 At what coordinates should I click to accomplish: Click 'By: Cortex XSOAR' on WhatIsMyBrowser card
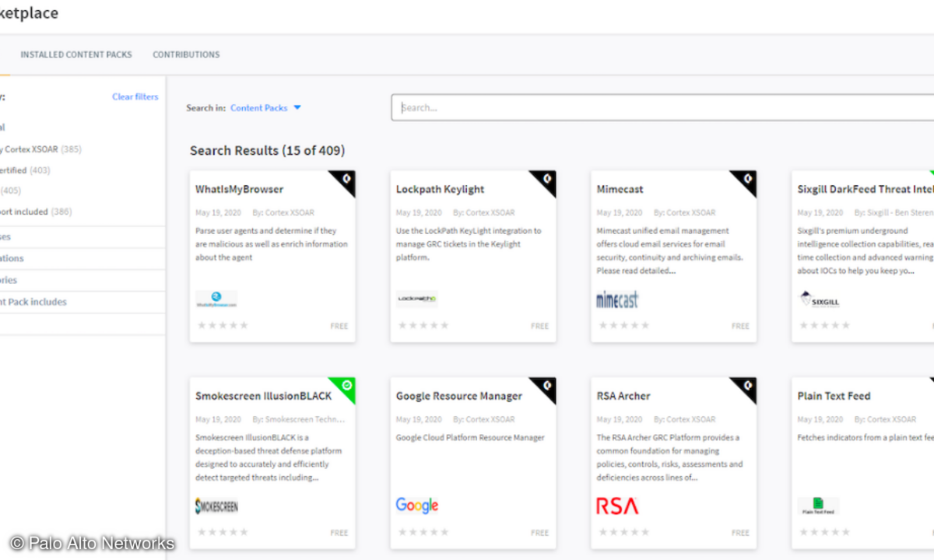pyautogui.click(x=282, y=212)
